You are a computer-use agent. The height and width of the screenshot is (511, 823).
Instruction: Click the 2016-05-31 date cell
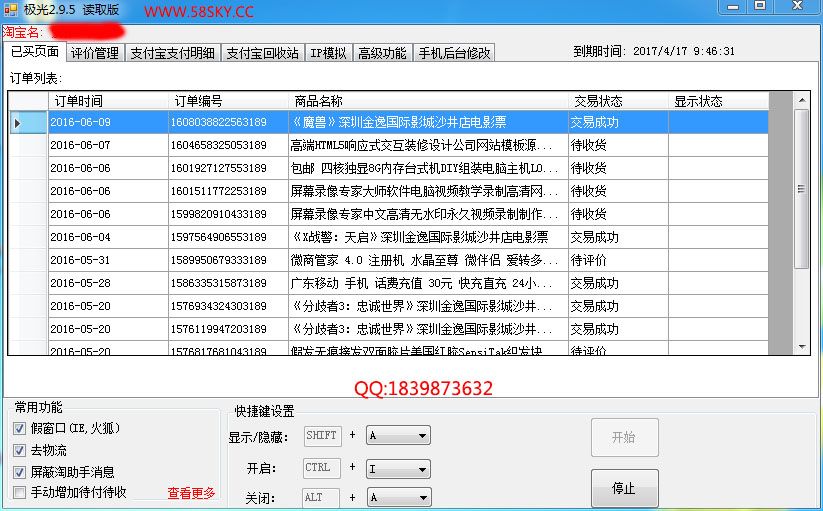click(108, 260)
